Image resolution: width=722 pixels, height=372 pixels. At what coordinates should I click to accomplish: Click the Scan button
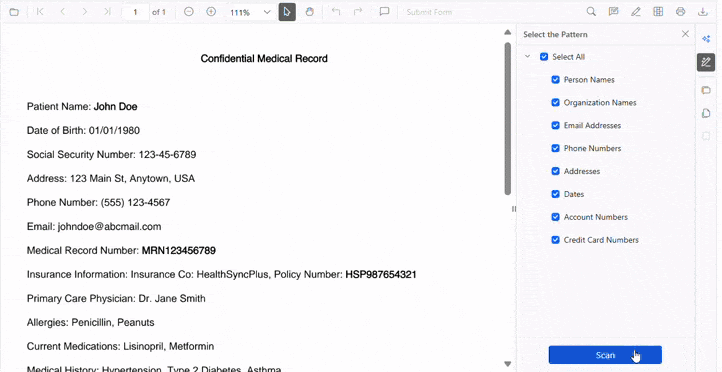(605, 355)
